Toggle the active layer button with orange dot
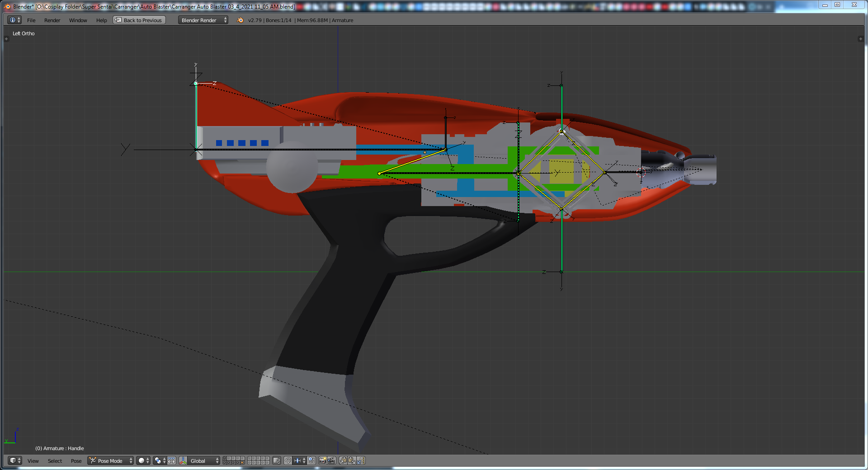 coord(242,463)
